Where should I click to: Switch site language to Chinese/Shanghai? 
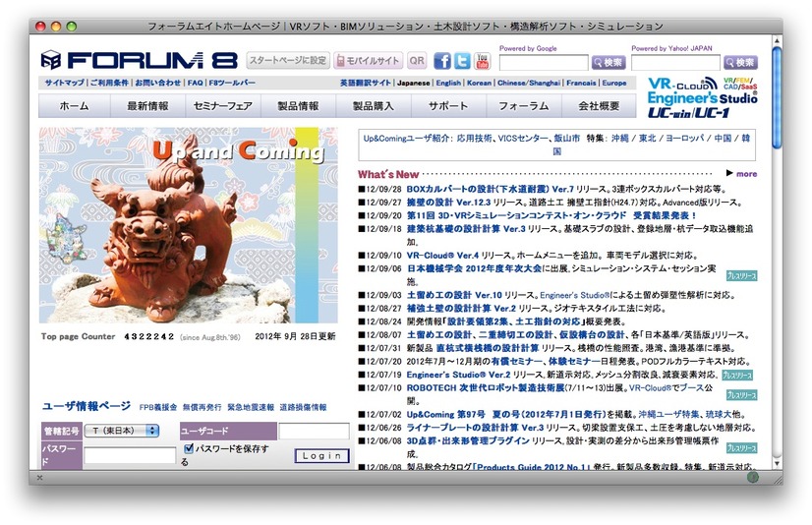pos(528,83)
